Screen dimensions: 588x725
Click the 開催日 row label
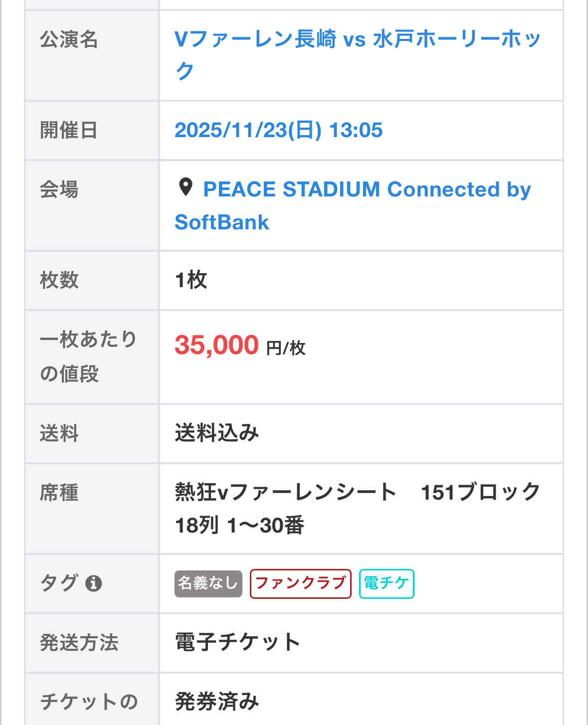69,130
